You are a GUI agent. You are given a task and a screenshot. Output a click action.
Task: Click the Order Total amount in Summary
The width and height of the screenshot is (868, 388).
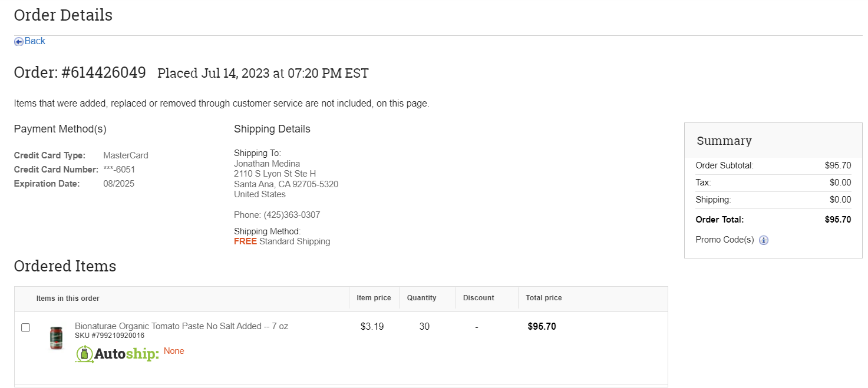838,220
